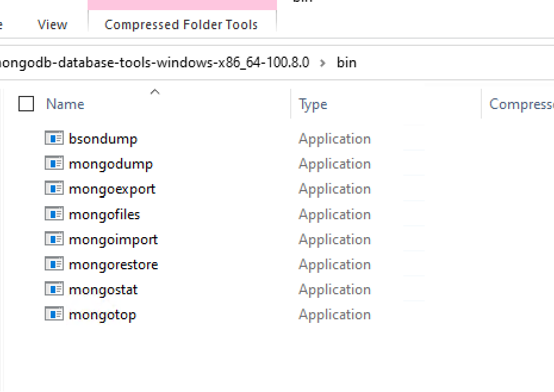This screenshot has width=554, height=392.
Task: Select the mongorestore file name
Action: coord(113,265)
